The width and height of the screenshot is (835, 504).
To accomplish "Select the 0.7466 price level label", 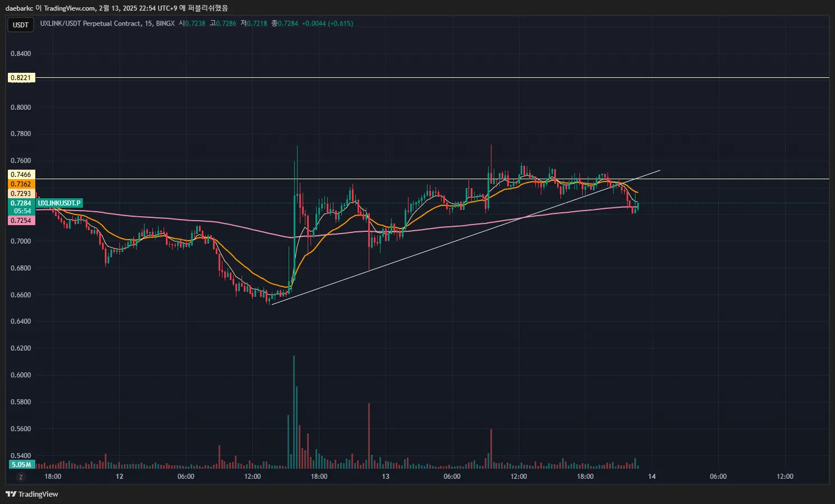I will [21, 175].
